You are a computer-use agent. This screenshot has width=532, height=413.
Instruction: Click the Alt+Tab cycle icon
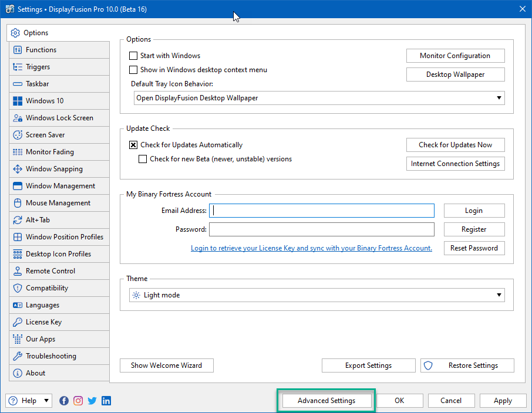(x=17, y=220)
